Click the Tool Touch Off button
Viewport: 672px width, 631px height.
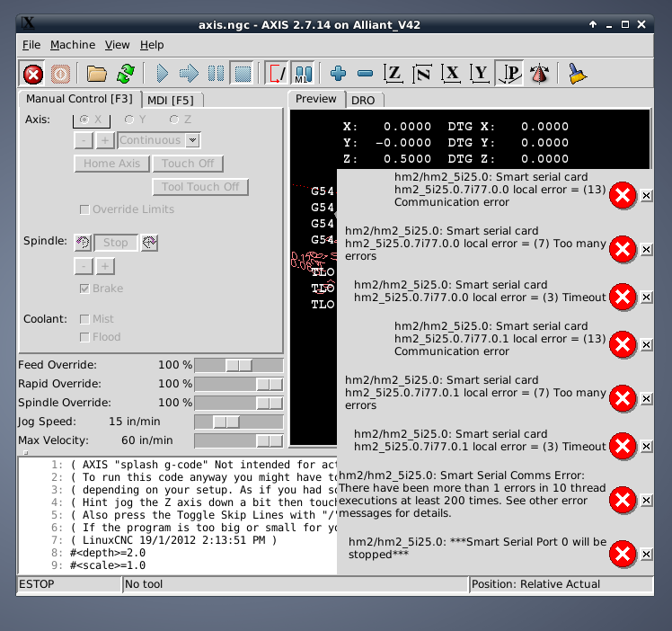point(200,187)
